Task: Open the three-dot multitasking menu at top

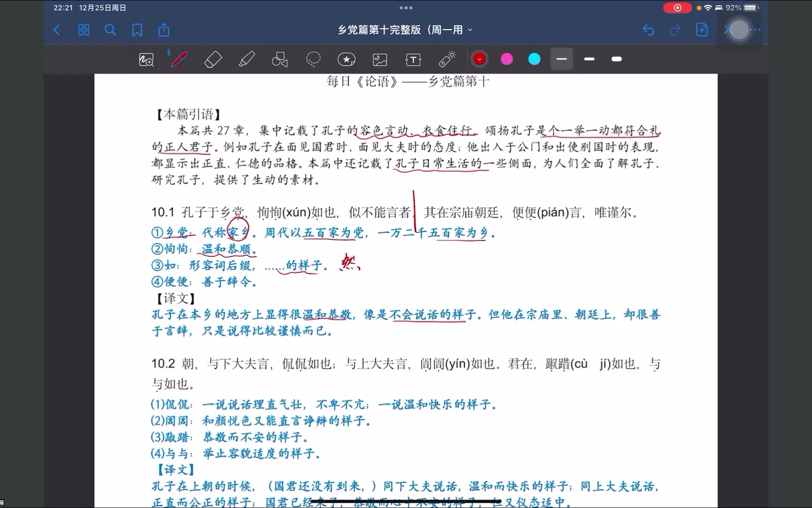Action: pos(406,8)
